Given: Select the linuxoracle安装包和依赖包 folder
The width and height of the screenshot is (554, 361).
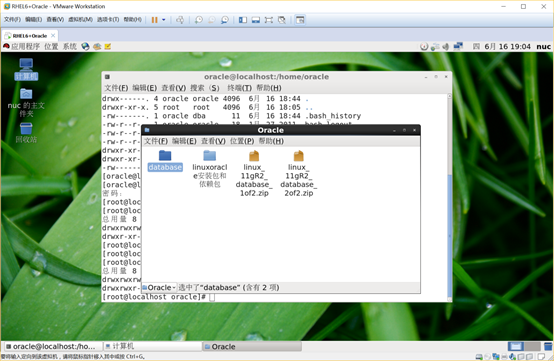Looking at the screenshot, I should click(210, 169).
